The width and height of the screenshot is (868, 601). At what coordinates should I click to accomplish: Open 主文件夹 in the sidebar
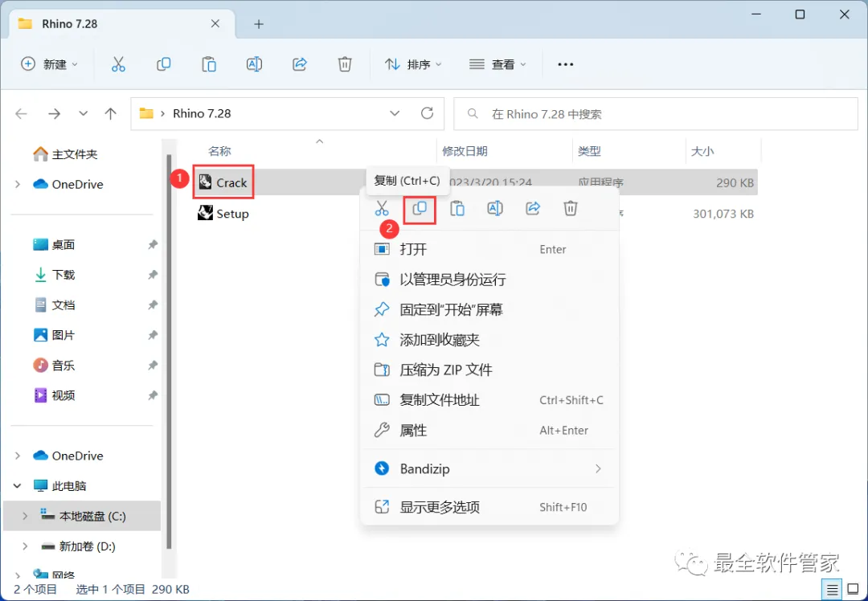tap(66, 153)
